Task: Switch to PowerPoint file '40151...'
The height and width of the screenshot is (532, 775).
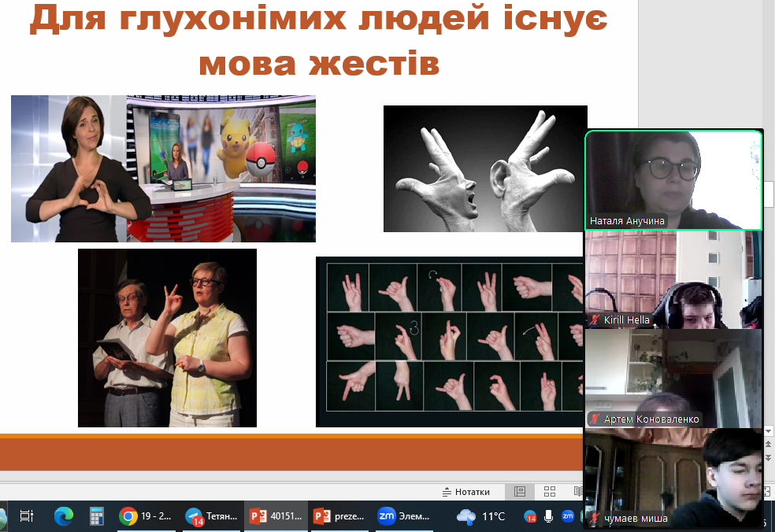Action: pyautogui.click(x=276, y=516)
